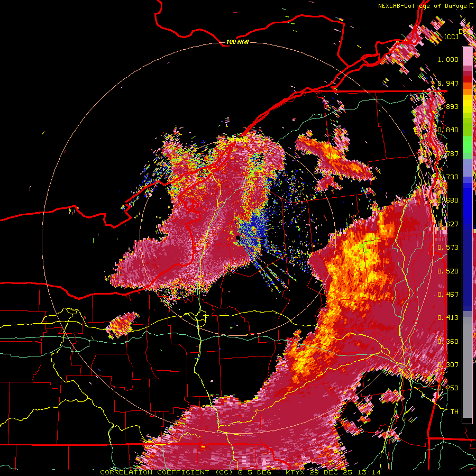The image size is (476, 476).
Task: Click the 0.840 scale value
Action: [x=448, y=130]
